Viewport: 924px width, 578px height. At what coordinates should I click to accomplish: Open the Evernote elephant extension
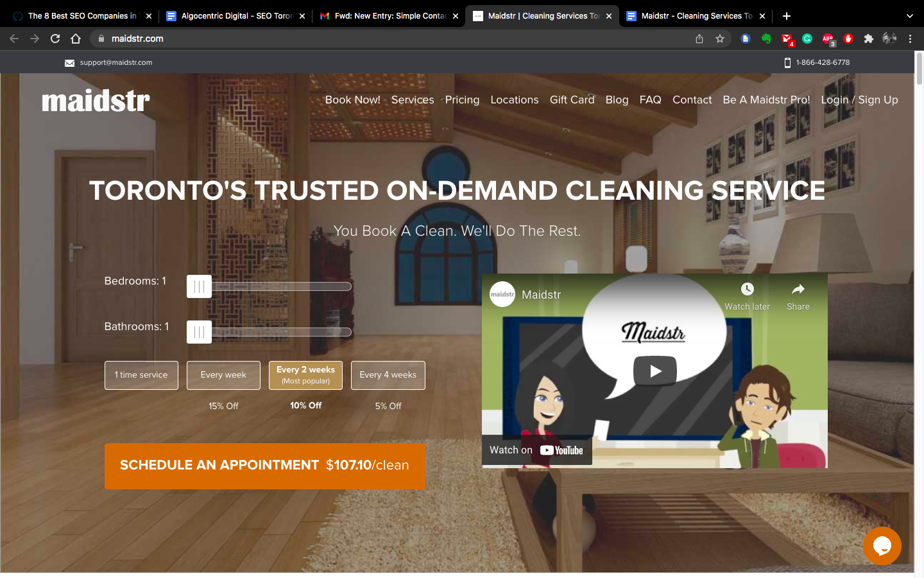point(766,39)
